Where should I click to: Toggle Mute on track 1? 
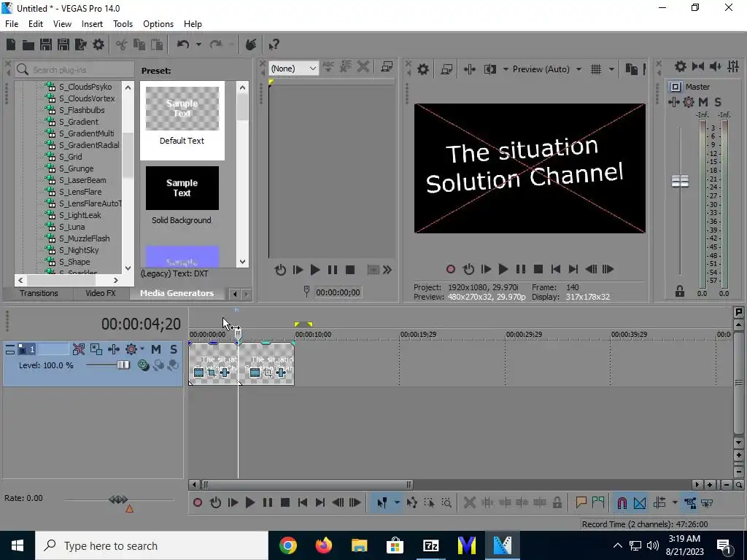click(156, 349)
